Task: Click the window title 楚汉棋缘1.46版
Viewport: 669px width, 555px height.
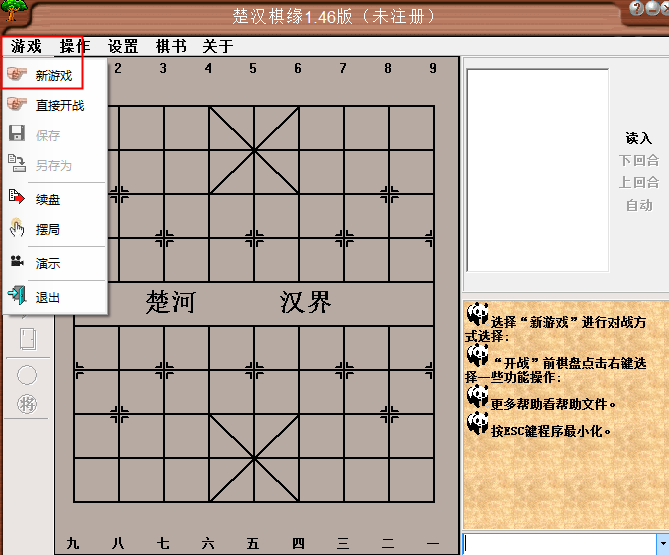Action: pos(293,17)
